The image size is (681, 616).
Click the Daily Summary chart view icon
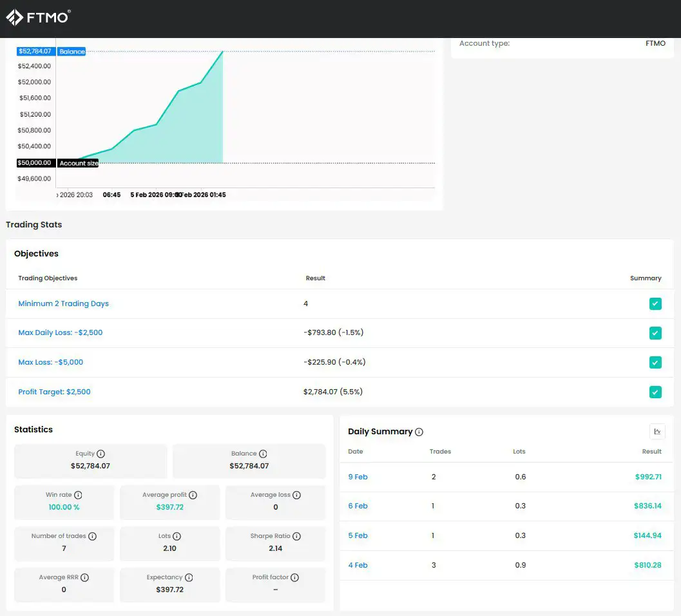point(657,432)
